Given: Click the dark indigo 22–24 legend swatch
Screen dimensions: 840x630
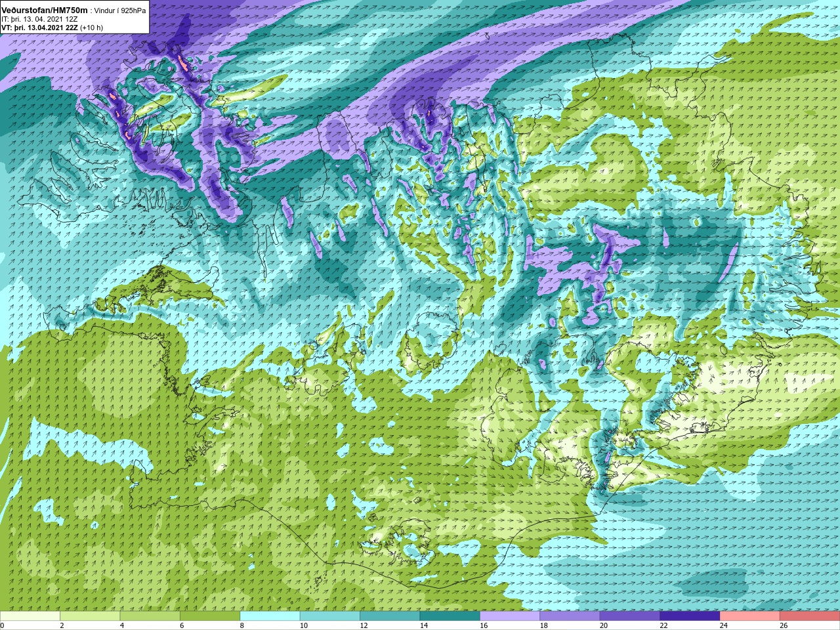Looking at the screenshot, I should (x=690, y=616).
